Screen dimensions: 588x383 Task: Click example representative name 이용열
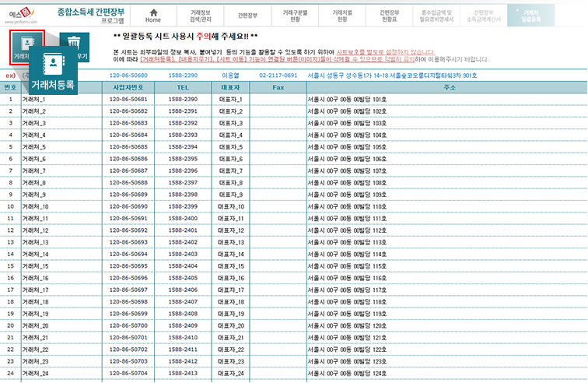(x=230, y=76)
